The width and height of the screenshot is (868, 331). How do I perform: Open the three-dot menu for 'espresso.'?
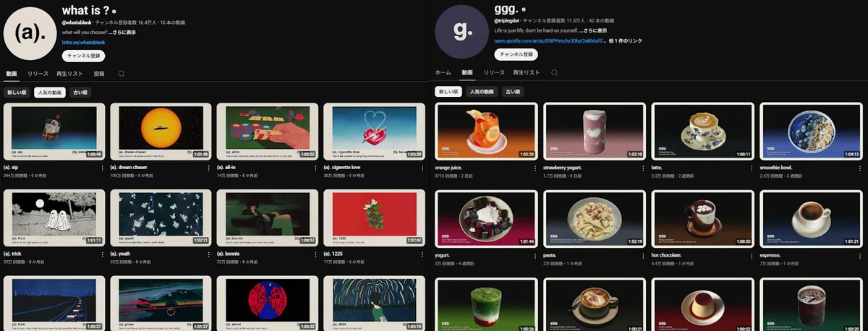pos(860,256)
